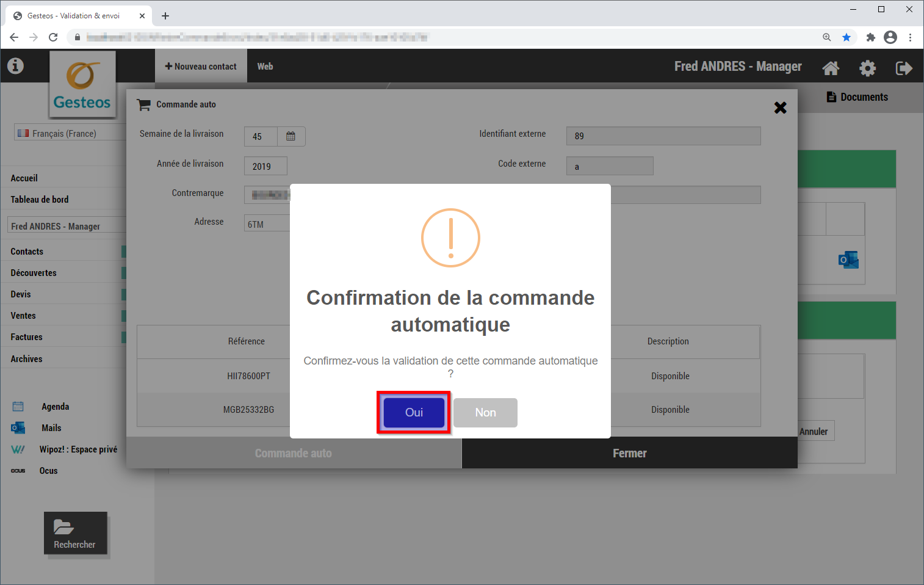
Task: Click the Outlook icon on right panel
Action: coord(848,260)
